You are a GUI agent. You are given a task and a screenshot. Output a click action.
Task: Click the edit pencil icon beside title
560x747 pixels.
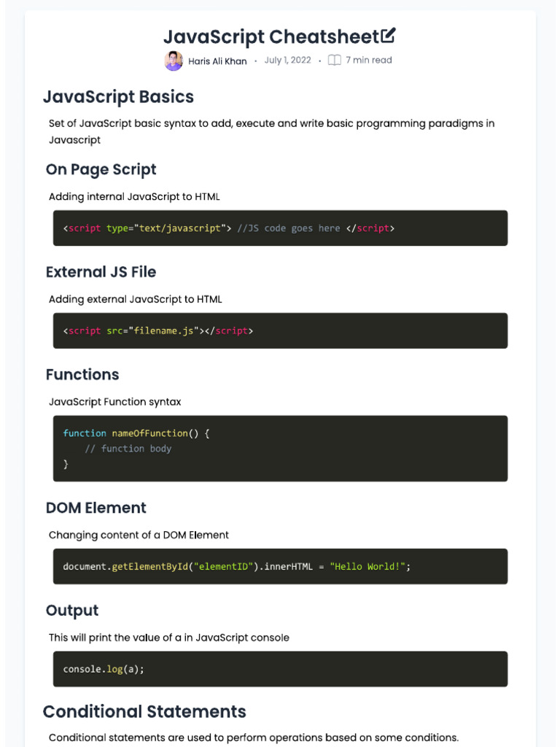click(x=388, y=35)
